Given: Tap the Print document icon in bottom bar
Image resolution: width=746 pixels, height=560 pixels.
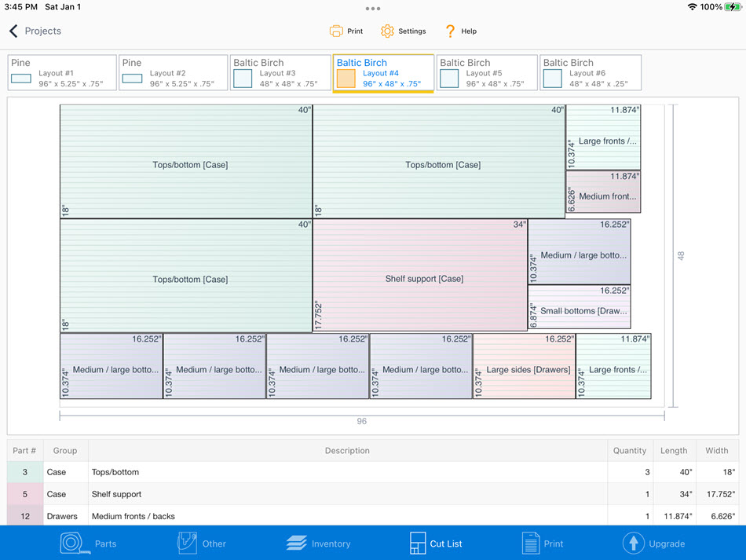Looking at the screenshot, I should (x=531, y=543).
